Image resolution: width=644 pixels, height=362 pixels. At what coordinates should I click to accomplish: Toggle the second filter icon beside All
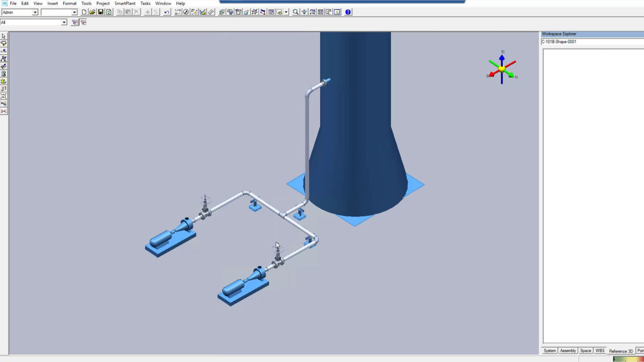point(83,22)
